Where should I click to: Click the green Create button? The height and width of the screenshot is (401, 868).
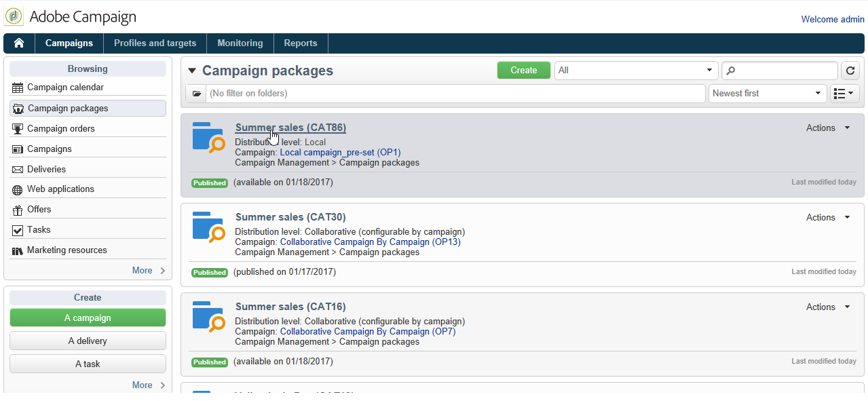tap(523, 71)
